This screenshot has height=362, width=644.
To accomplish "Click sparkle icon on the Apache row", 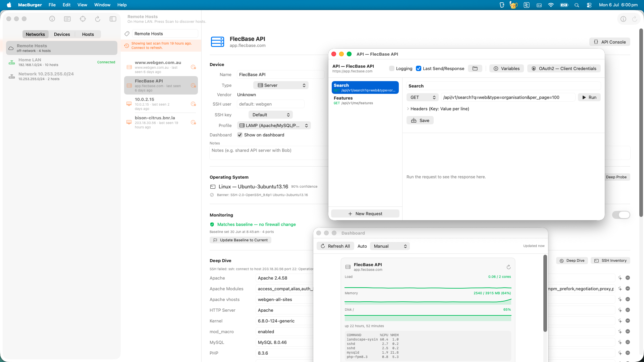I will point(620,278).
